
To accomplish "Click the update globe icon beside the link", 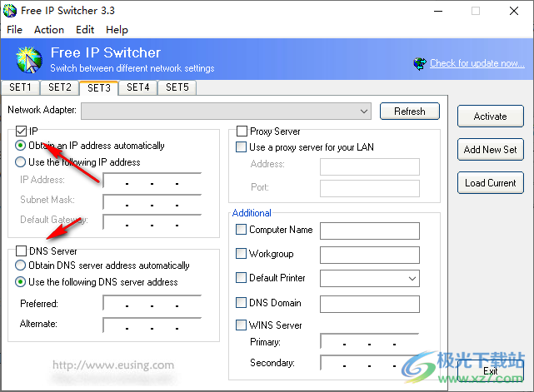I will (x=420, y=63).
